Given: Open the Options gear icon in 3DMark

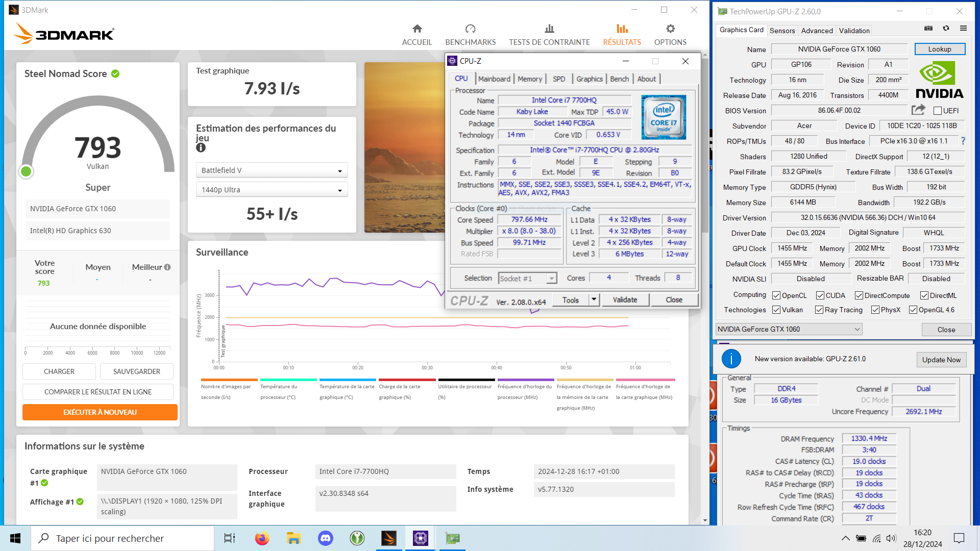Looking at the screenshot, I should tap(670, 29).
